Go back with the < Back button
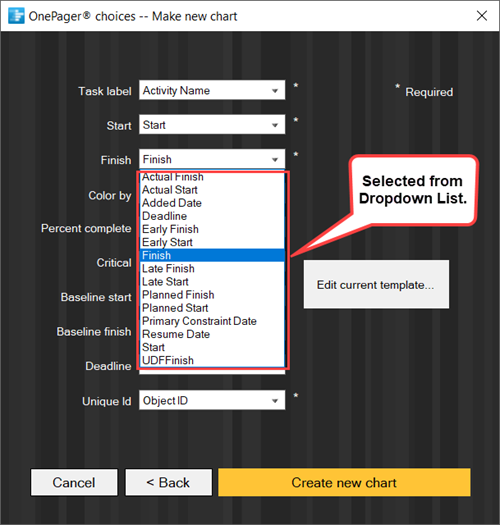500x525 pixels. [x=168, y=482]
